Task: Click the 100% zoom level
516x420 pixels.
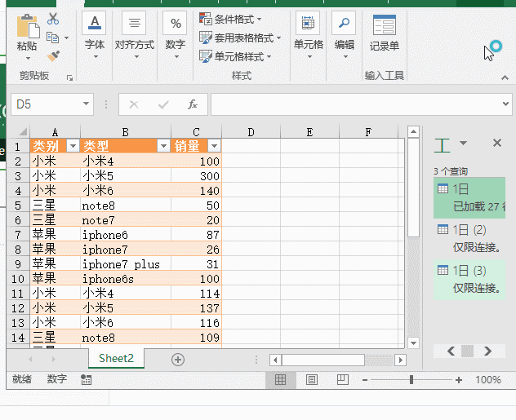Action: (x=488, y=380)
